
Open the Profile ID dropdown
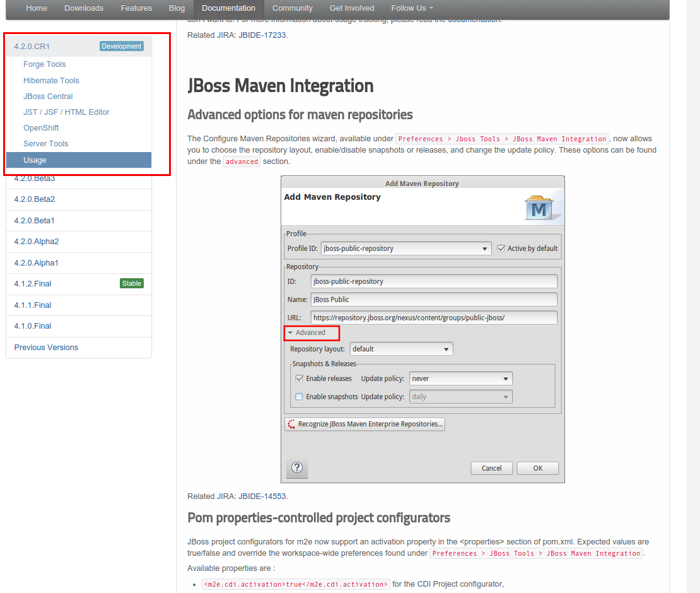tap(406, 249)
